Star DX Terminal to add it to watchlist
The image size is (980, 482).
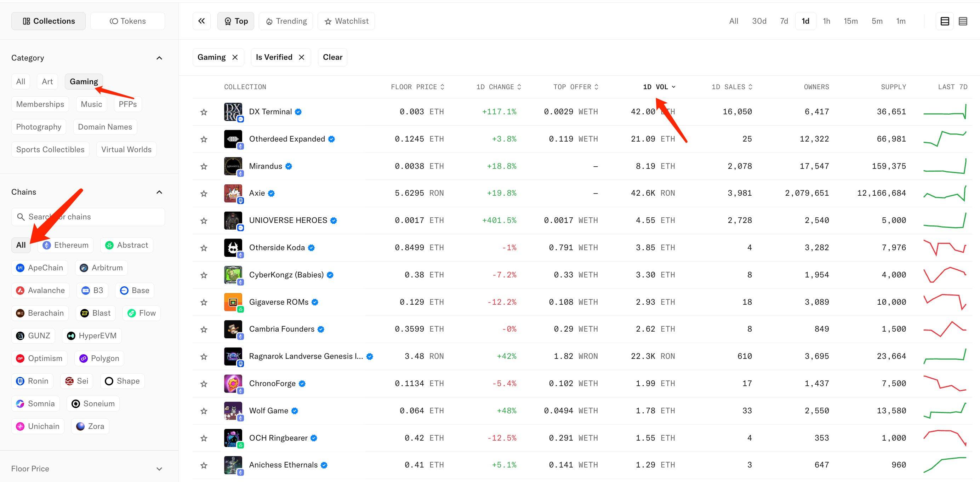pos(204,112)
